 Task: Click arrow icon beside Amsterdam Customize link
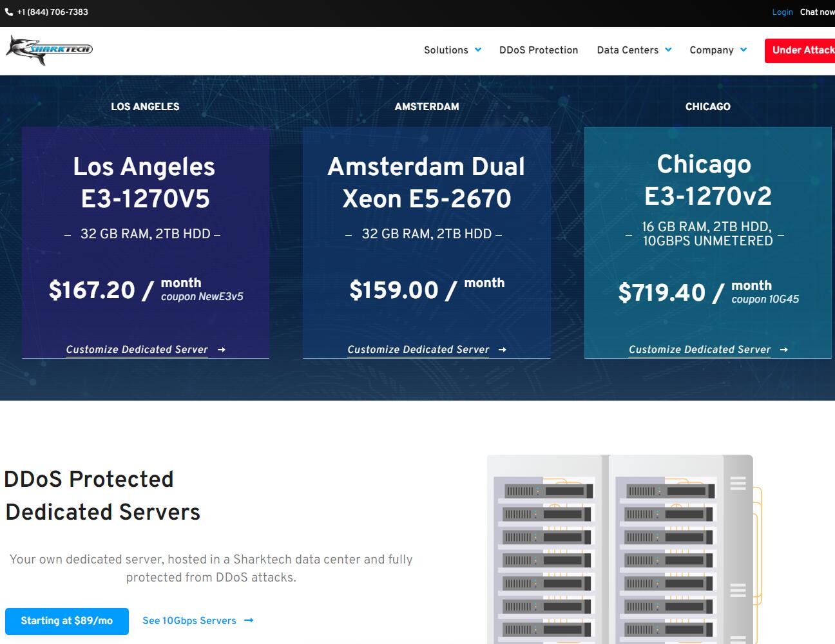[503, 350]
